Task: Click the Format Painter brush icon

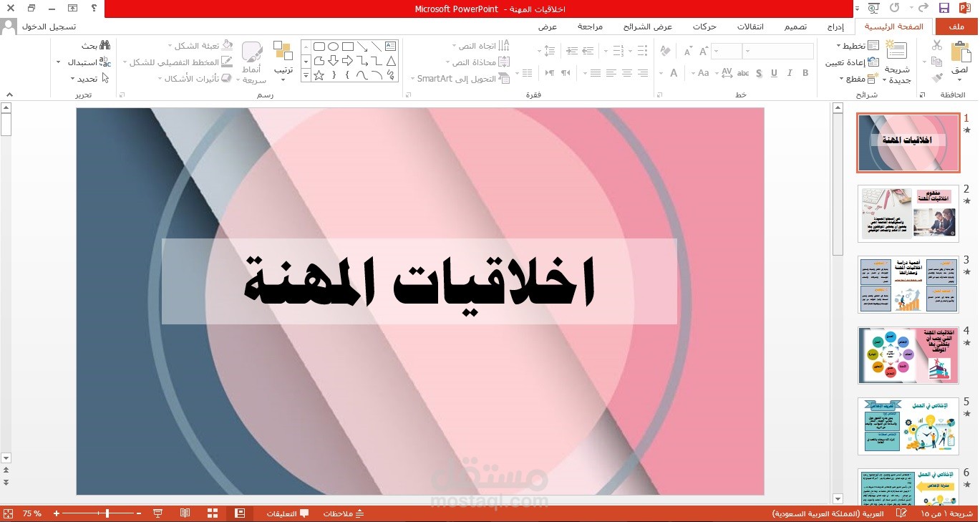Action: (936, 77)
